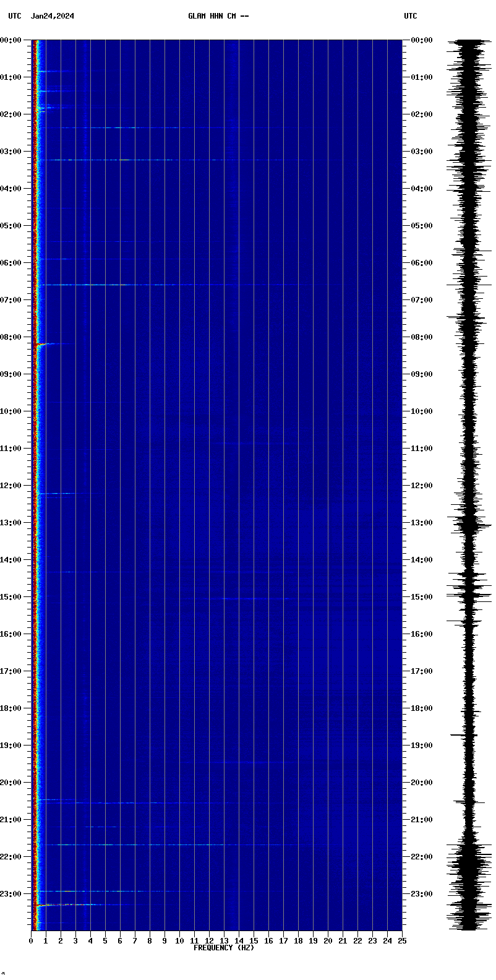The height and width of the screenshot is (980, 496).
Task: Click the 18 Hz frequency axis label
Action: click(298, 941)
